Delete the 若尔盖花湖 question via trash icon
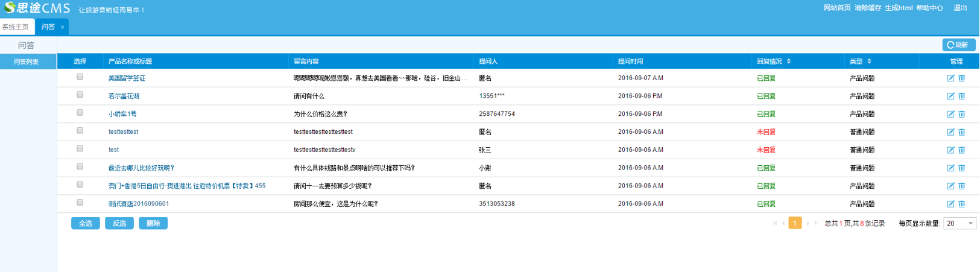This screenshot has width=980, height=272. click(961, 96)
